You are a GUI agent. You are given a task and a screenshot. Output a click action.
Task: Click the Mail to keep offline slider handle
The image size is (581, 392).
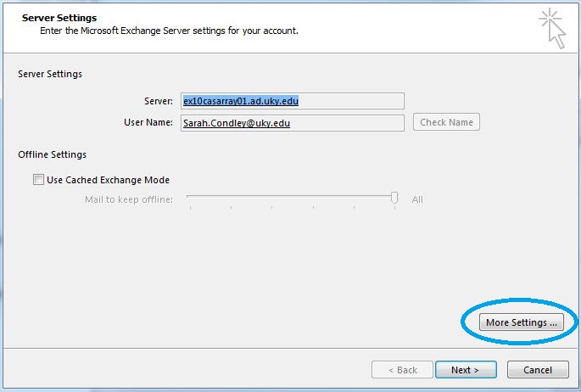[x=394, y=198]
